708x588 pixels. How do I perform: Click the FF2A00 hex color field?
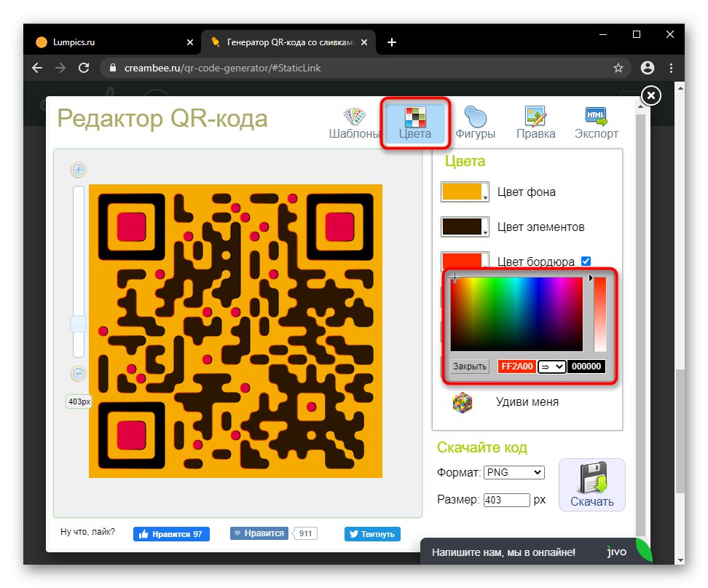click(x=517, y=366)
